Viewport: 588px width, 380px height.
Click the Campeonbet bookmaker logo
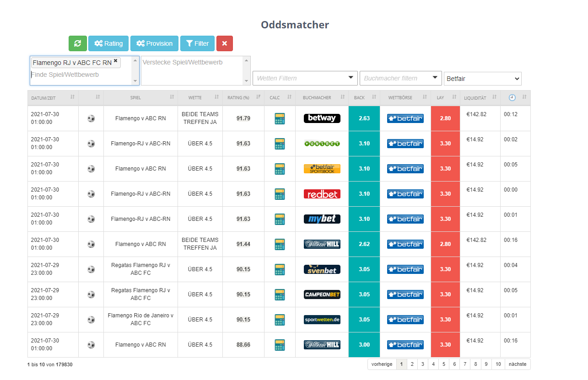coord(322,294)
